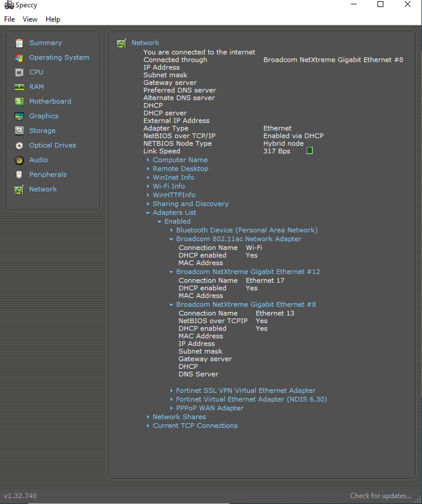Click the RAM module icon
422x504 pixels.
coord(19,87)
